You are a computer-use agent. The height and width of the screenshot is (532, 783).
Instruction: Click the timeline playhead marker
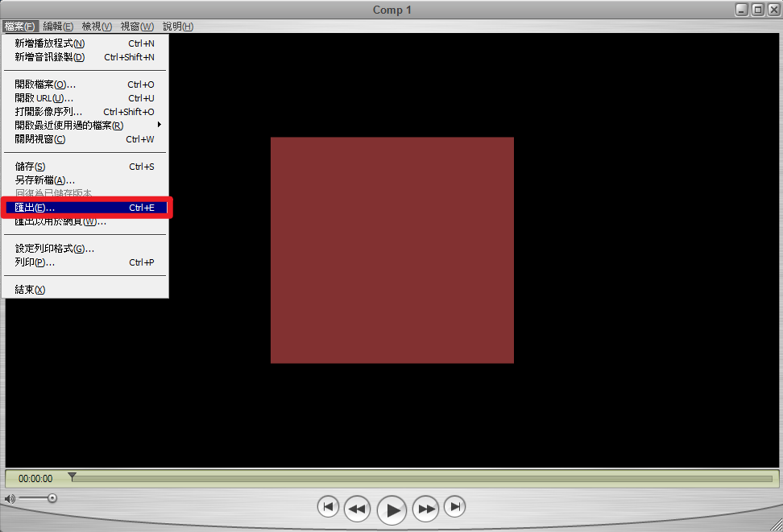pos(72,476)
